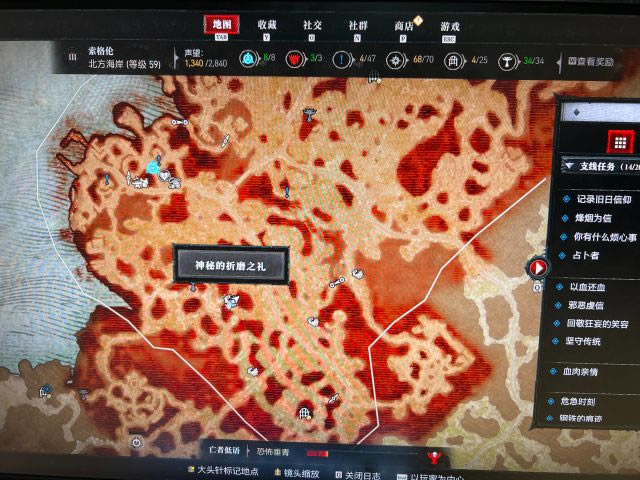Click the red strongholds 3/3 icon
The image size is (640, 480).
coord(296,60)
